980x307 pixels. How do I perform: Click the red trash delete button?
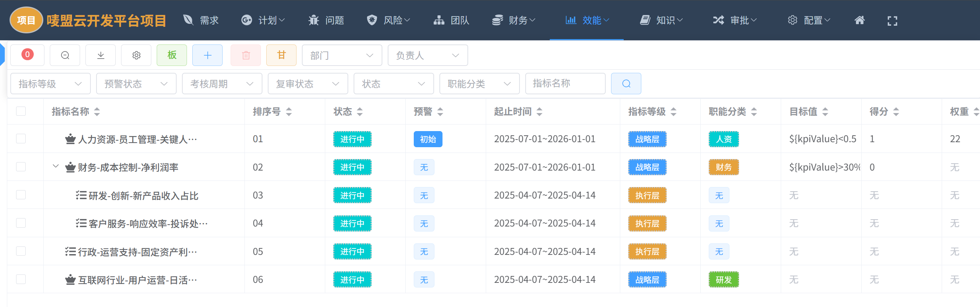[246, 55]
